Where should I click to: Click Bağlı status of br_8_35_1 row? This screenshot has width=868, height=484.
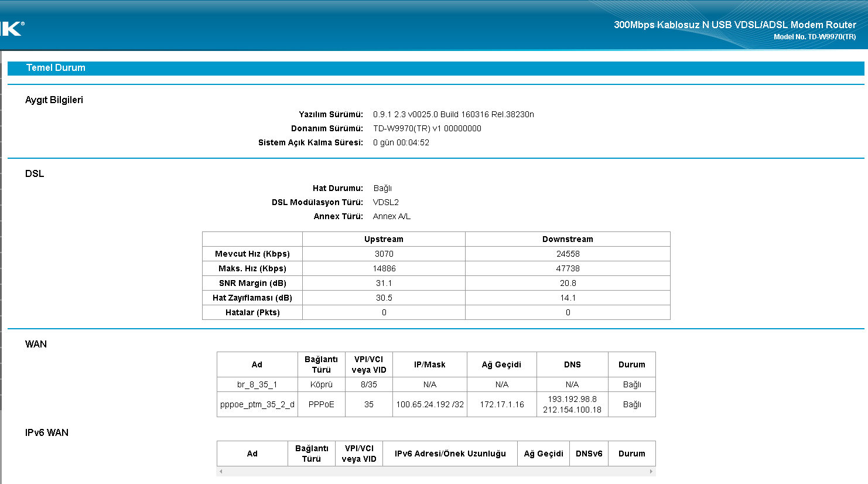click(x=632, y=384)
